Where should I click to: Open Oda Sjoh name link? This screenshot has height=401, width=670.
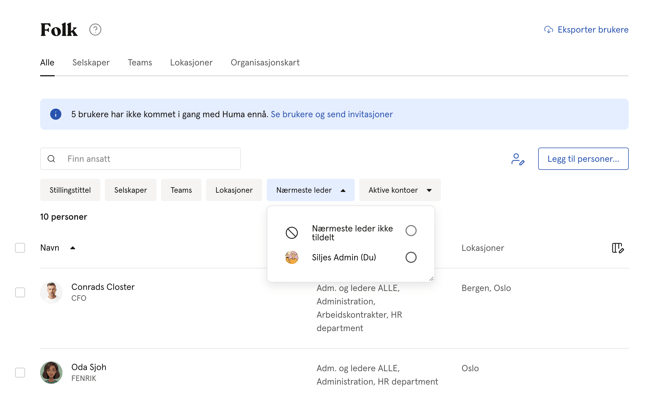pos(89,367)
